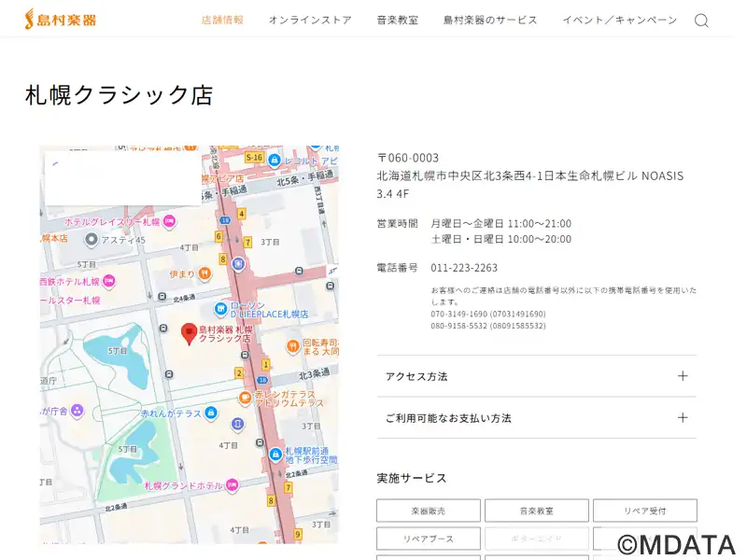
Task: Click the red pin for 島村楽器 札幌クラシック店
Action: (189, 333)
